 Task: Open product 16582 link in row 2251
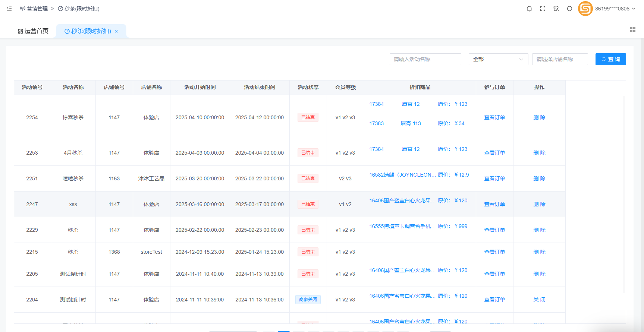coord(402,175)
